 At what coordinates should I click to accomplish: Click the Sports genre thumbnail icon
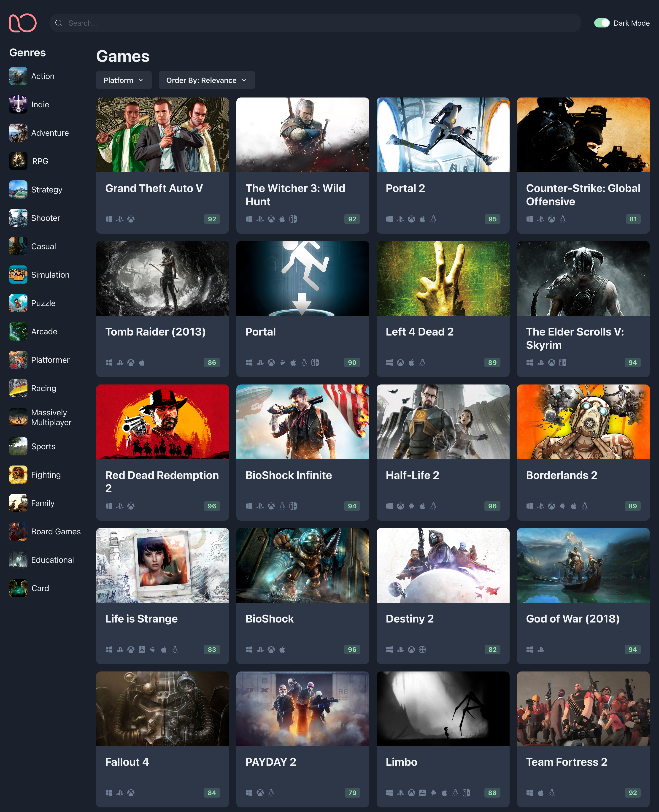18,447
